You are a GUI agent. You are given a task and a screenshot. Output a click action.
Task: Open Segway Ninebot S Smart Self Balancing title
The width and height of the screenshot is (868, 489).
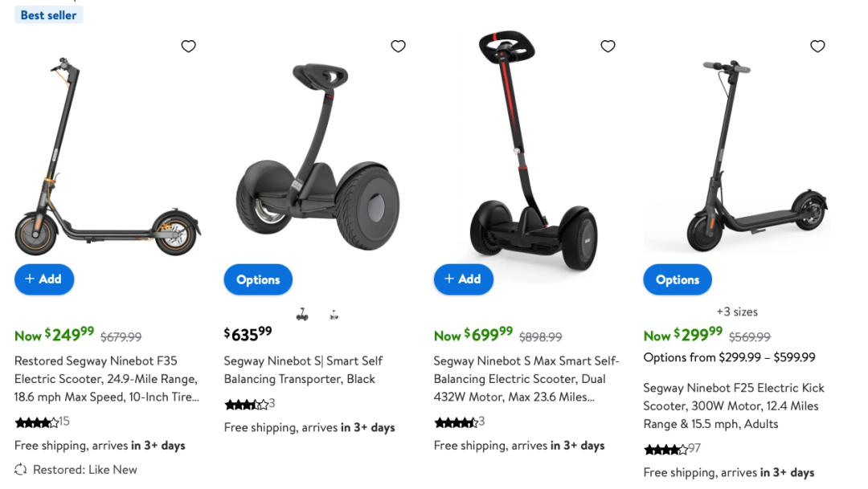(x=303, y=370)
